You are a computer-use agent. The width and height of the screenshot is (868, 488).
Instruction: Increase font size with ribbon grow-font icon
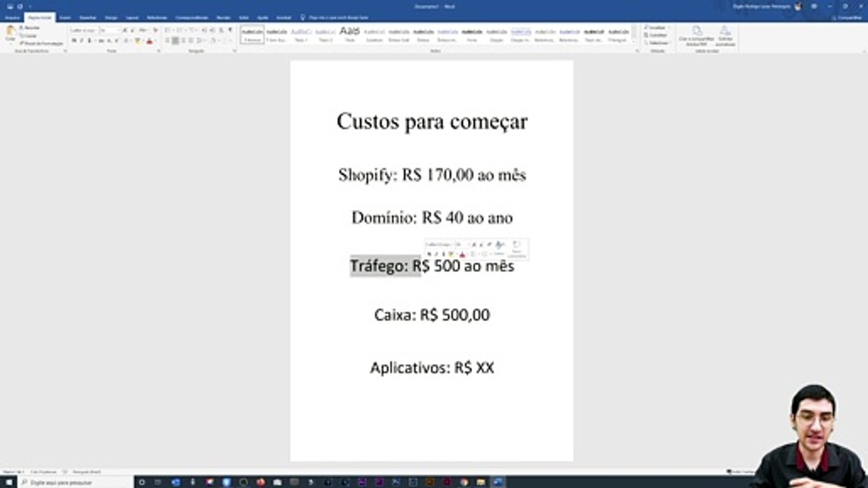125,30
